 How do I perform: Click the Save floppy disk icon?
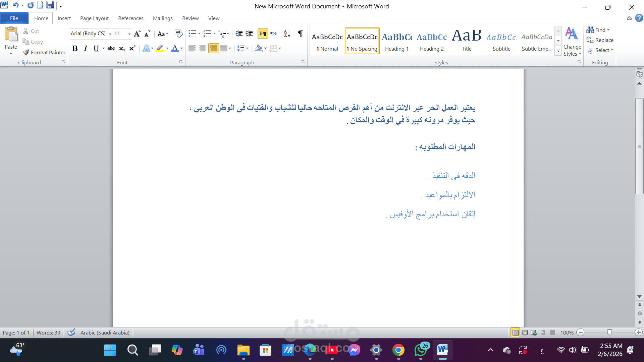tap(50, 5)
